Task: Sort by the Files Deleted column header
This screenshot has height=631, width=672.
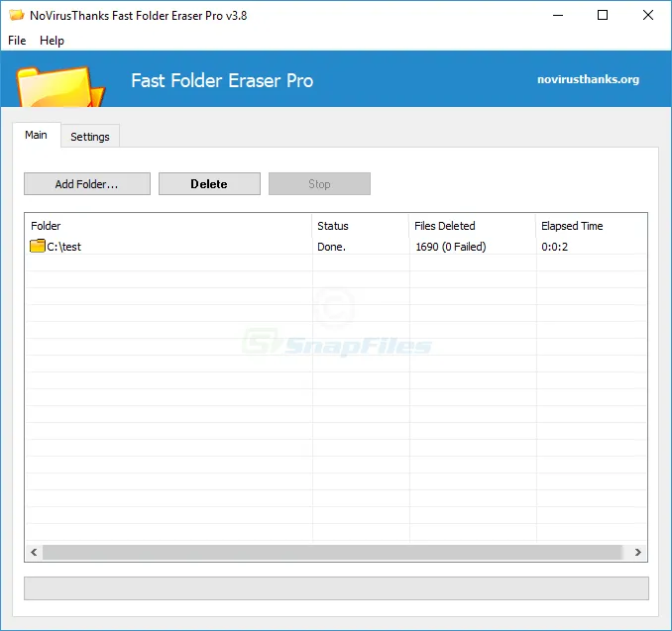Action: [473, 226]
